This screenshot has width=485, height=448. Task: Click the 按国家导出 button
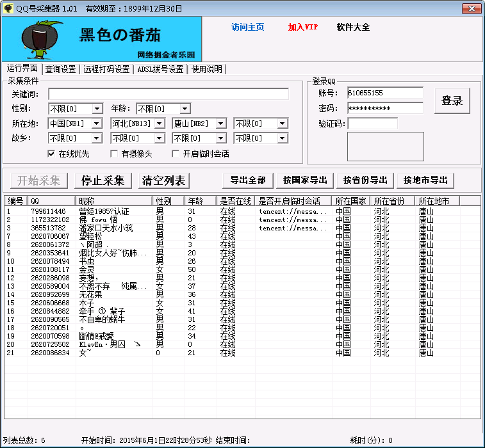pos(305,180)
